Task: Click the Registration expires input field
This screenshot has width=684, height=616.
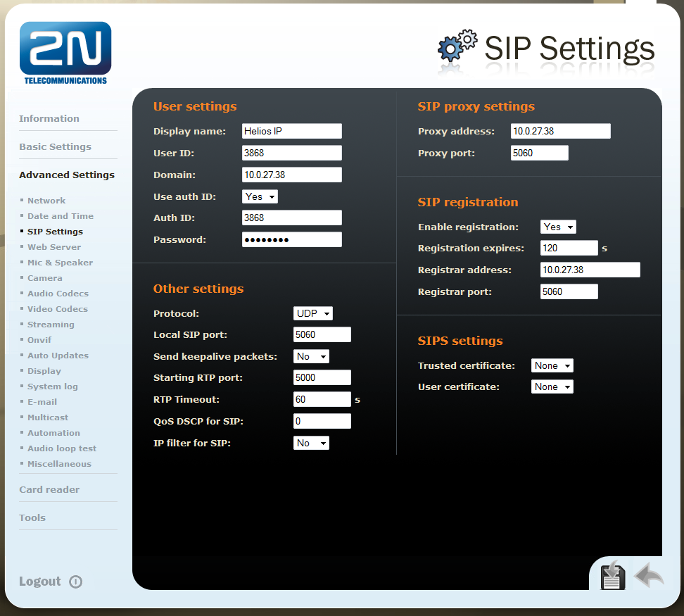Action: (x=569, y=248)
